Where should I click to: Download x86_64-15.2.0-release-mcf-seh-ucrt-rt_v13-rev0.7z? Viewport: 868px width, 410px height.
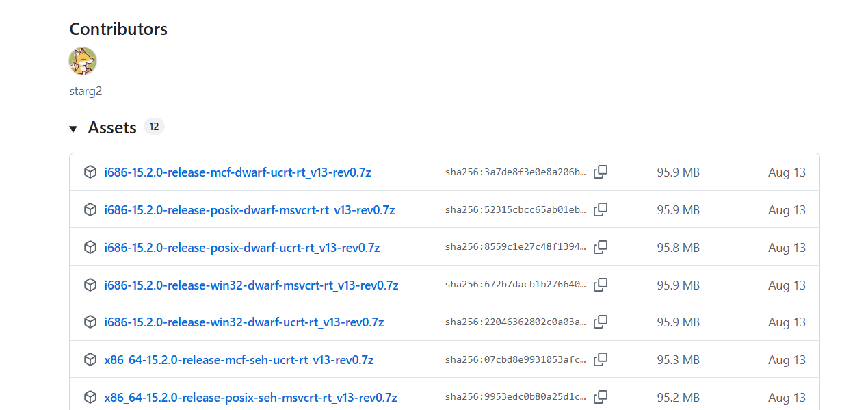pyautogui.click(x=239, y=359)
